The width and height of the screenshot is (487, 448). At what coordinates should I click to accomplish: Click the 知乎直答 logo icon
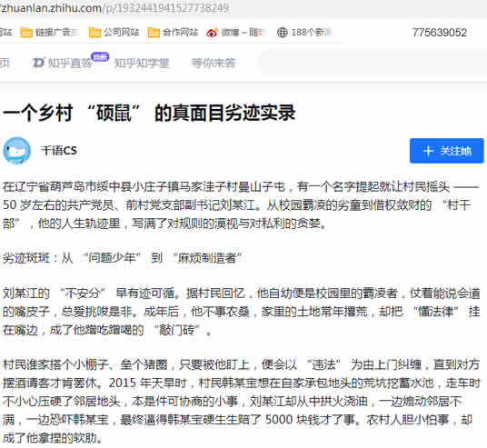(39, 63)
